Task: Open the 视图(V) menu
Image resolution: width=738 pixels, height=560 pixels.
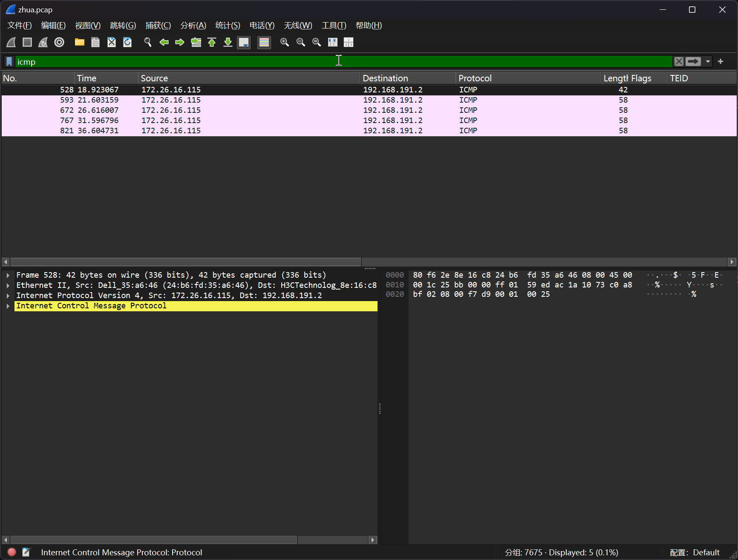Action: tap(88, 26)
